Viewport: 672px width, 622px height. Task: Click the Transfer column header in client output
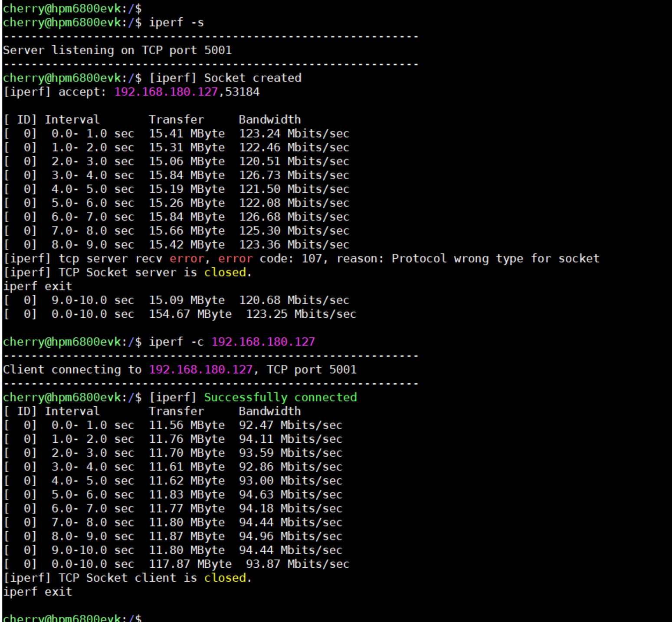pyautogui.click(x=176, y=411)
